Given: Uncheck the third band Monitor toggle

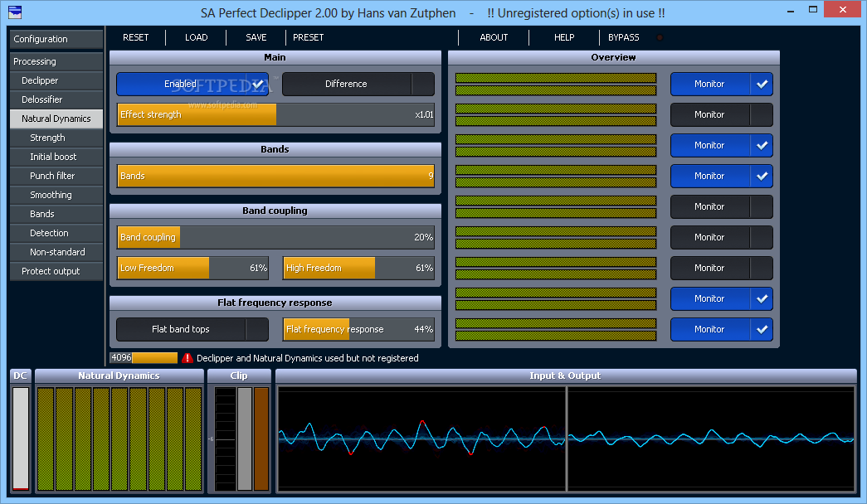Looking at the screenshot, I should (722, 145).
